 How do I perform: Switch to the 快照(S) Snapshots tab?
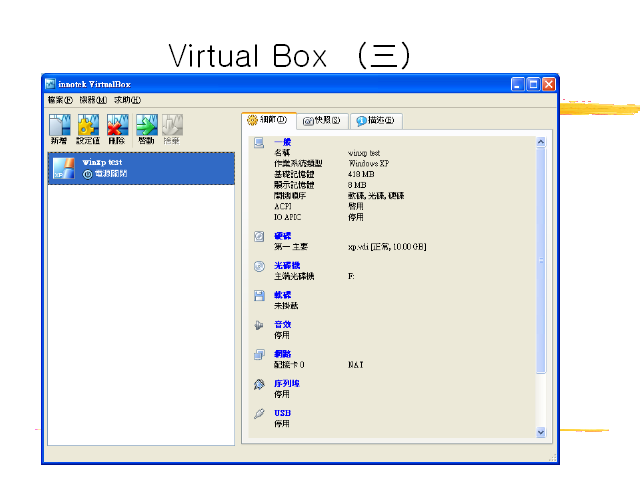click(322, 120)
